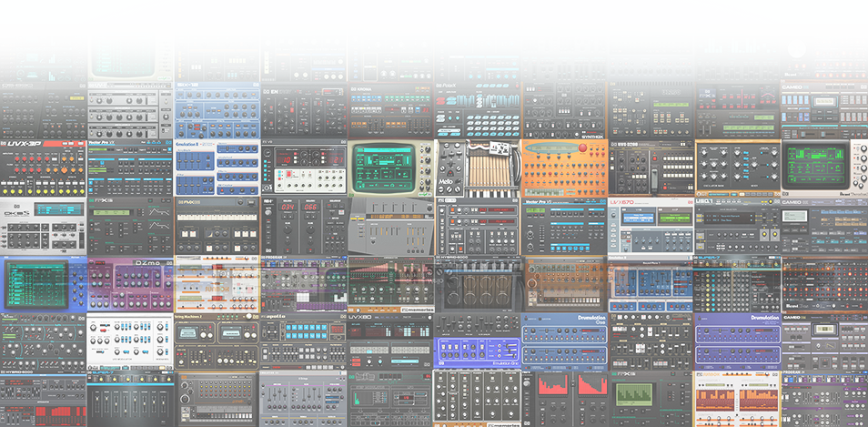Select the wood-trimmed oscillator bank synth thumbnail

click(737, 168)
